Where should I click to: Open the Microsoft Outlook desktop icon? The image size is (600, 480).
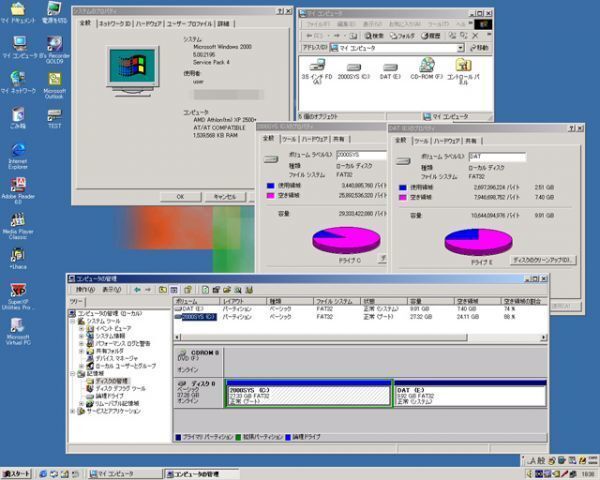[54, 79]
